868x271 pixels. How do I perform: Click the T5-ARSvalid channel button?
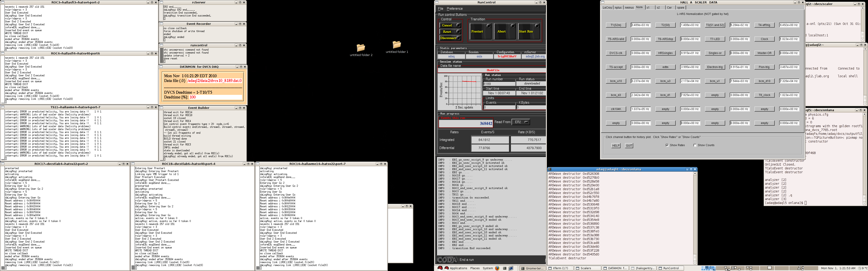[x=616, y=39]
